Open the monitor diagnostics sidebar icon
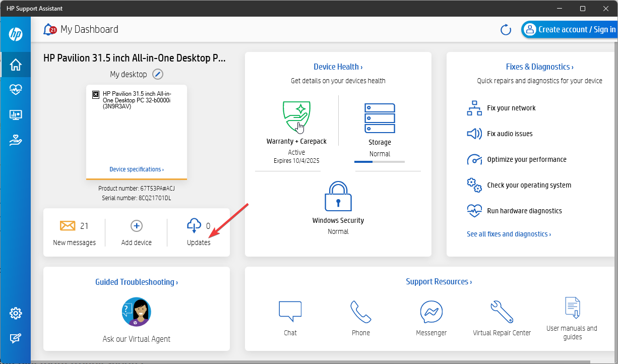The image size is (618, 364). 16,115
